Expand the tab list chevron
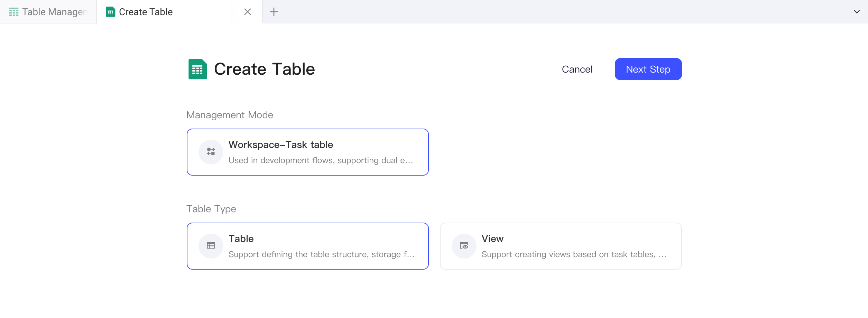 pyautogui.click(x=857, y=12)
